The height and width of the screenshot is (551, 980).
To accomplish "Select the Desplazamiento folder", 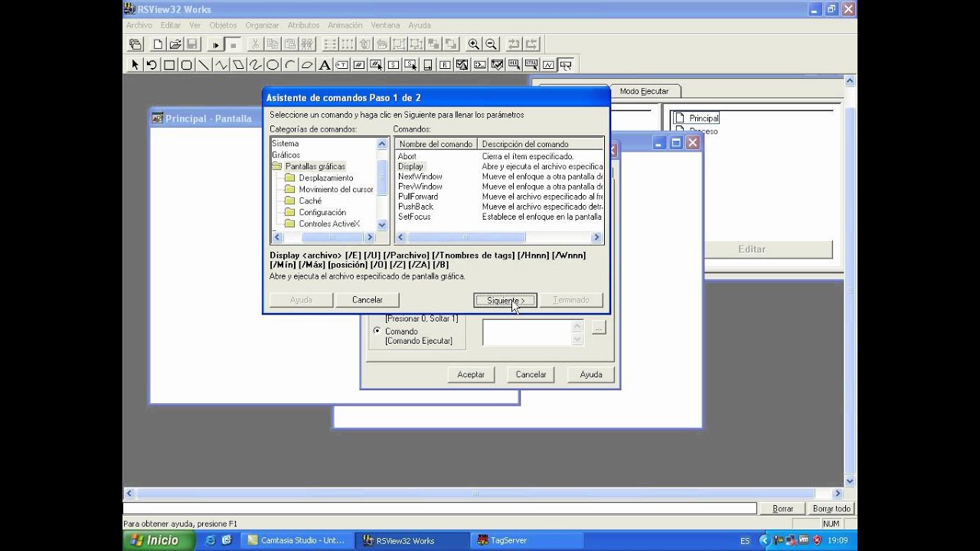I will tap(326, 178).
